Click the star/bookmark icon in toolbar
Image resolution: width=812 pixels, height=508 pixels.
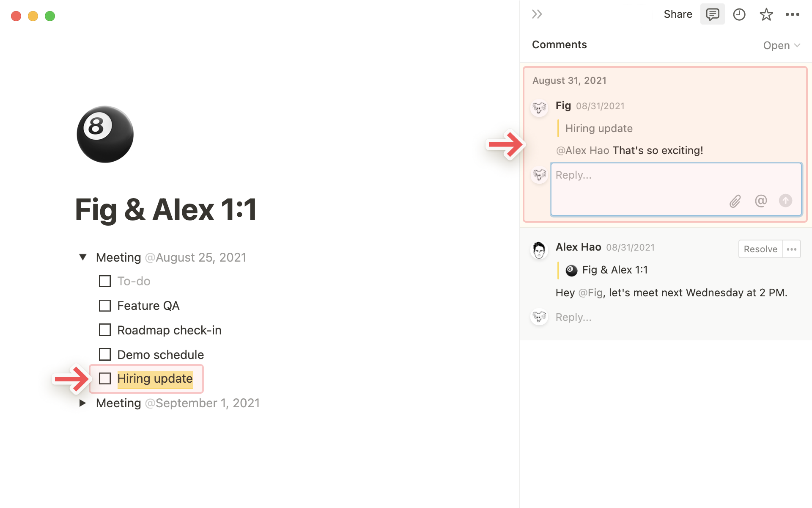point(766,14)
